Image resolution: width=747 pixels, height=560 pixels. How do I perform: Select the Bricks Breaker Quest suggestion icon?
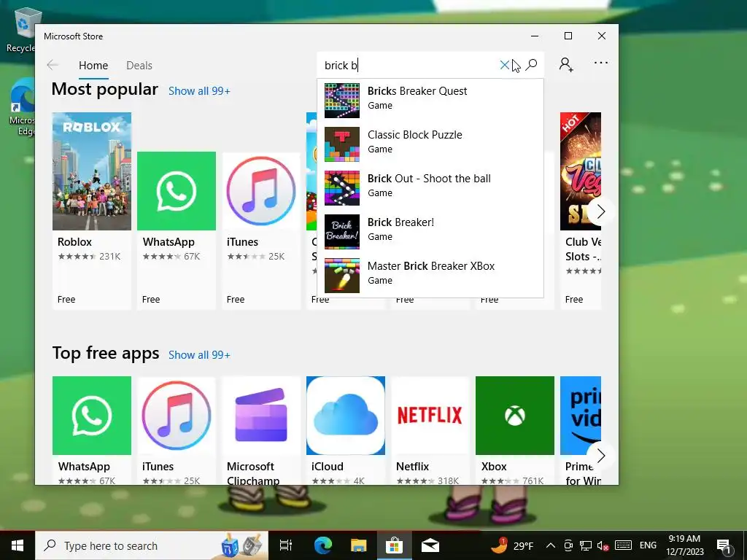342,101
